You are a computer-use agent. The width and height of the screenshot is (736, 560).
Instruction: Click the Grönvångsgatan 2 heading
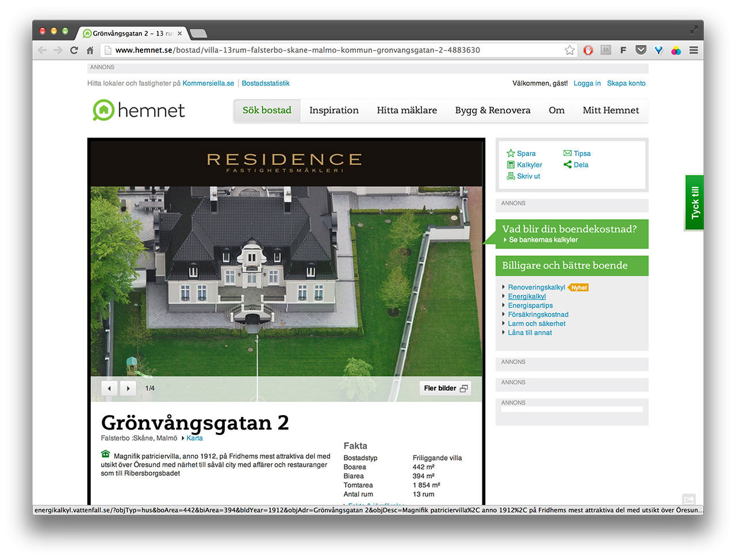pyautogui.click(x=195, y=423)
